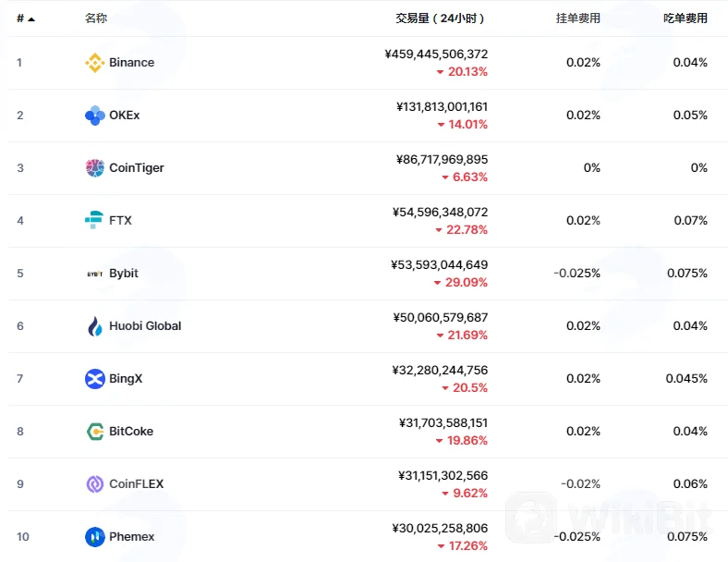
Task: Select the BitCoke green logo
Action: tap(95, 432)
